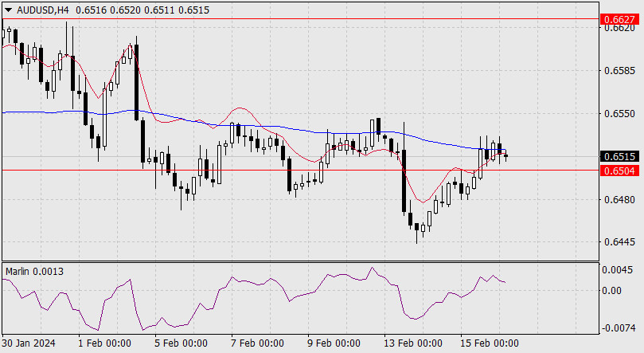Click the 0.0045 oscillator scale value
The image size is (644, 353).
[617, 270]
